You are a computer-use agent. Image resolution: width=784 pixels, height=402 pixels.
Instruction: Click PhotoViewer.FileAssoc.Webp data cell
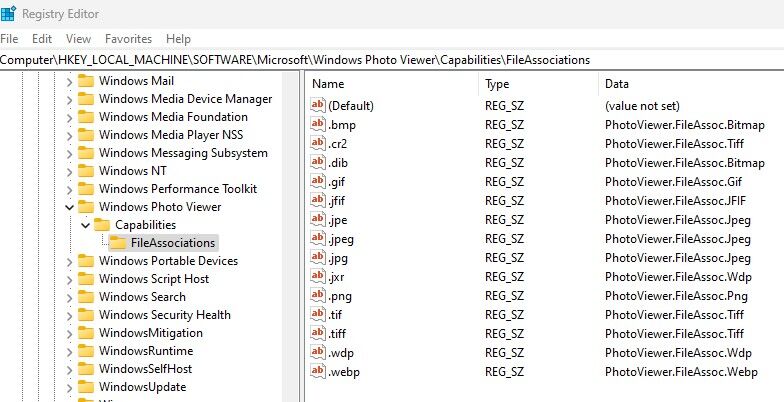coord(681,372)
